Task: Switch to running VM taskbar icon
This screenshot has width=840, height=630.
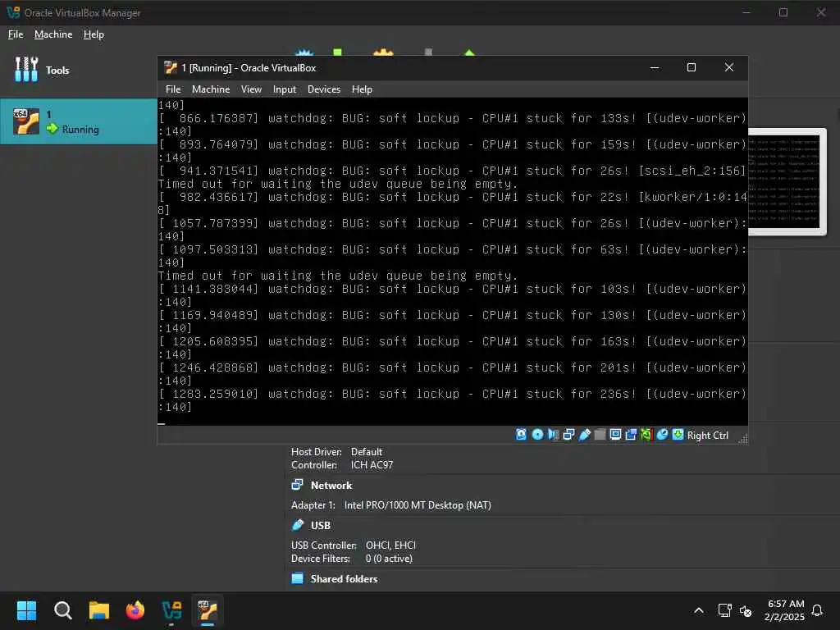Action: point(208,610)
